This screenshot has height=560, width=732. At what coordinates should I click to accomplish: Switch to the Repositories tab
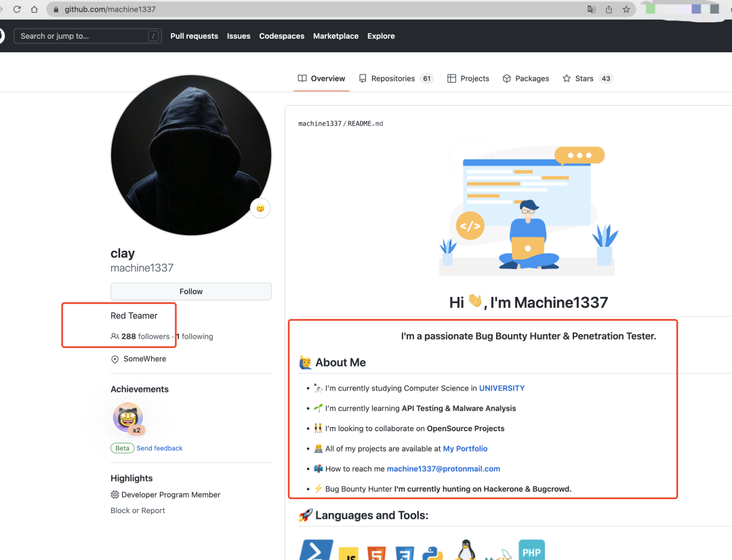point(396,79)
